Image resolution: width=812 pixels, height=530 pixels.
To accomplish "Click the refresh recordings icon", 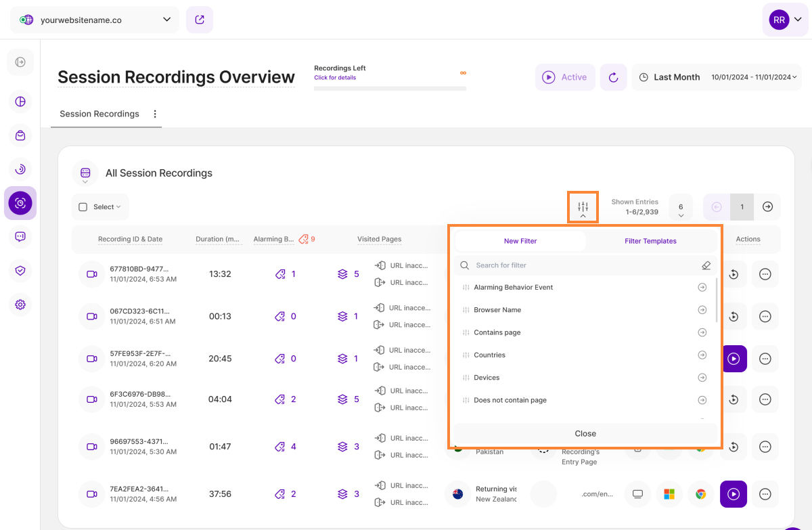I will 613,77.
